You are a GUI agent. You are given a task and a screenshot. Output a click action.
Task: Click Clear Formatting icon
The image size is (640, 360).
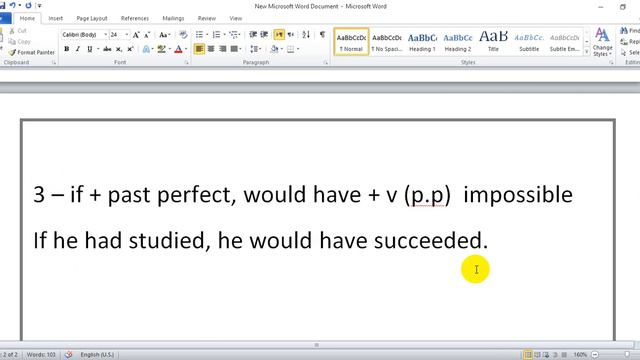183,35
